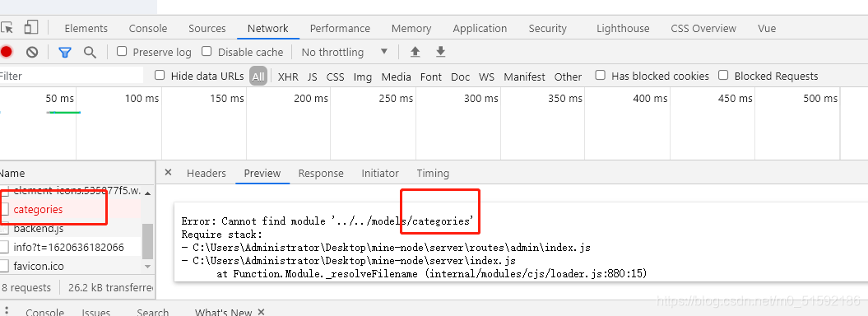
Task: Export HAR file download arrow icon
Action: pos(441,52)
